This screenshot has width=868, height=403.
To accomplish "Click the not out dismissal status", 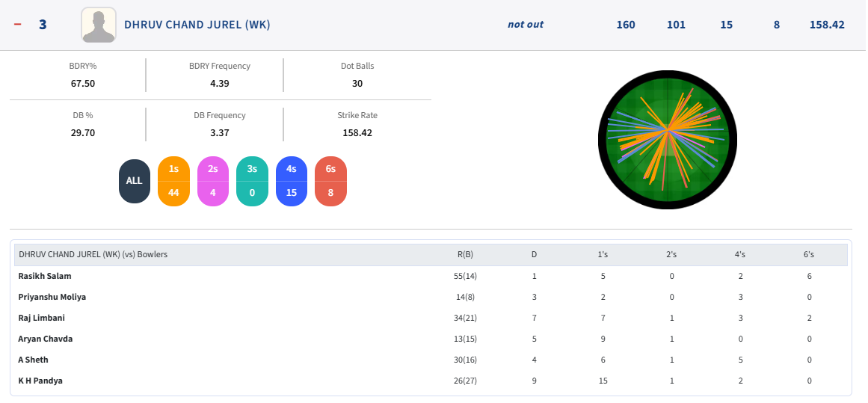I will coord(525,25).
